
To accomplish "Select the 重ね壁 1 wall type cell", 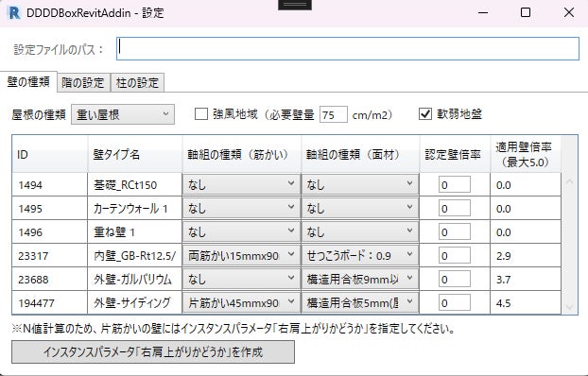I will [x=134, y=231].
